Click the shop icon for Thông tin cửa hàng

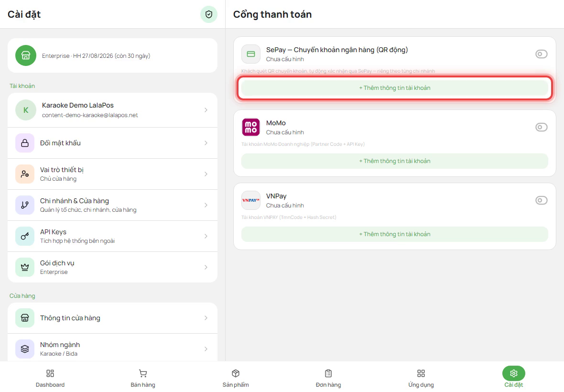click(x=25, y=318)
